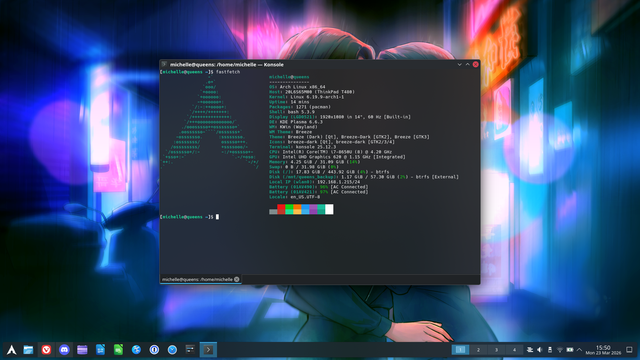Click the 'Packages: 1271 (pacman)' line
The image size is (640, 360).
(300, 107)
